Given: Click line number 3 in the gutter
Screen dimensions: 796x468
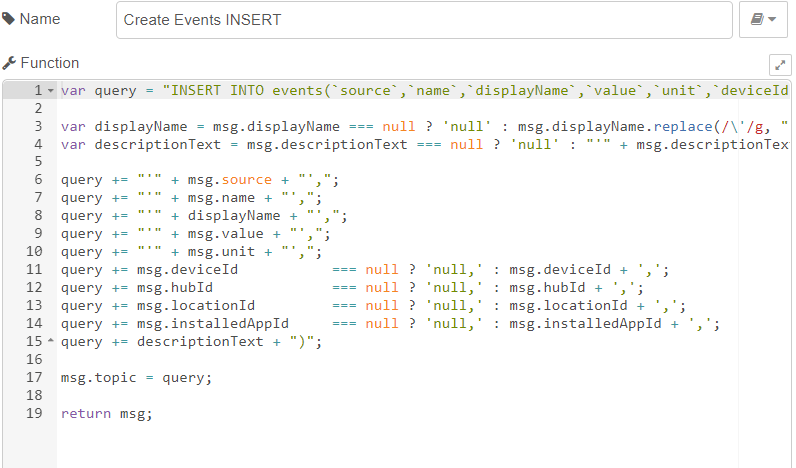Looking at the screenshot, I should 39,126.
